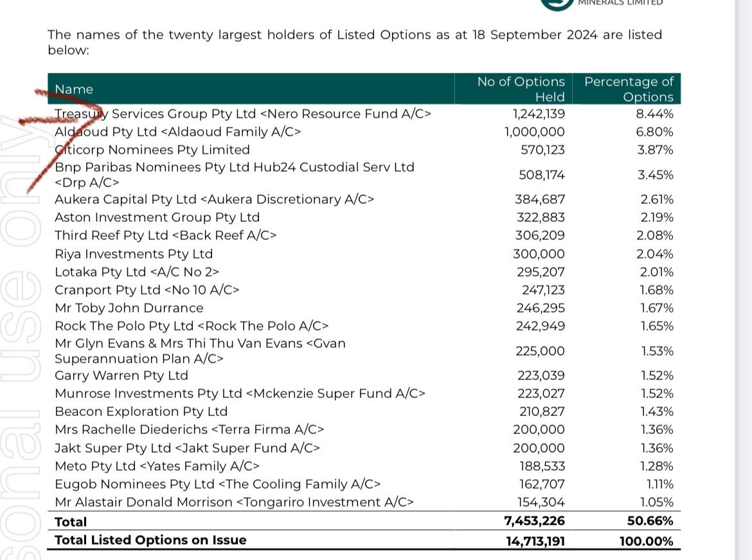Select the value 246,295
Viewport: 752px width, 560px height.
541,308
